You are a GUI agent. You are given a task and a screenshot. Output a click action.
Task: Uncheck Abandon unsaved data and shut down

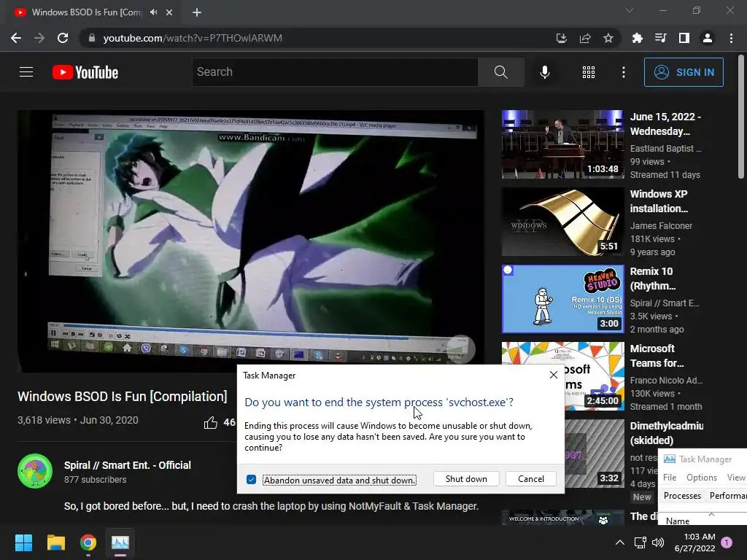click(x=251, y=480)
